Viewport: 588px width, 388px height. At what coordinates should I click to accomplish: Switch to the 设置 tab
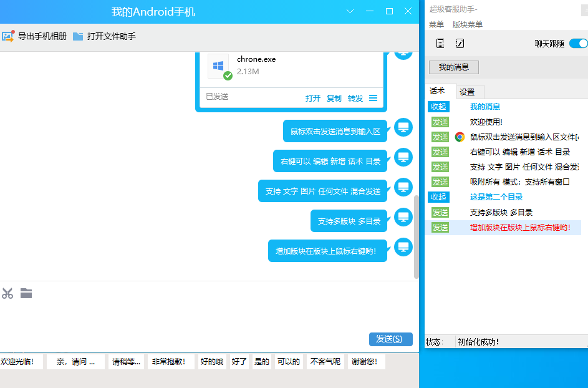pyautogui.click(x=467, y=92)
